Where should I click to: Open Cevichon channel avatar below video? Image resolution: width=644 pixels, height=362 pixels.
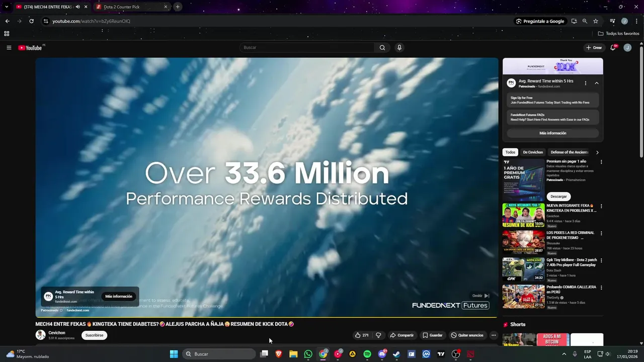40,335
